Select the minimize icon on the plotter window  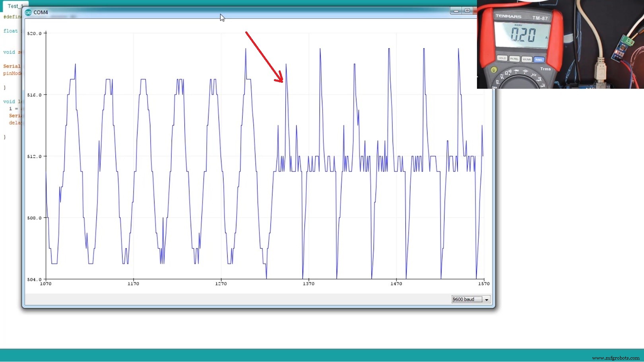point(456,11)
